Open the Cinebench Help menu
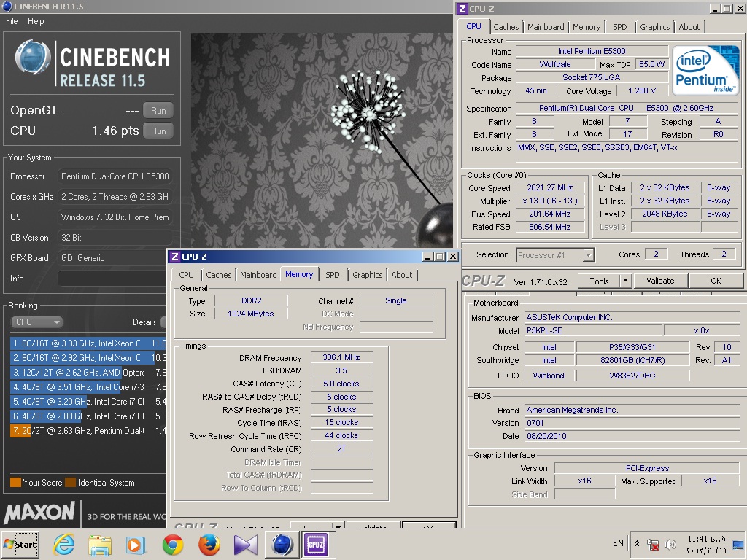 [36, 21]
